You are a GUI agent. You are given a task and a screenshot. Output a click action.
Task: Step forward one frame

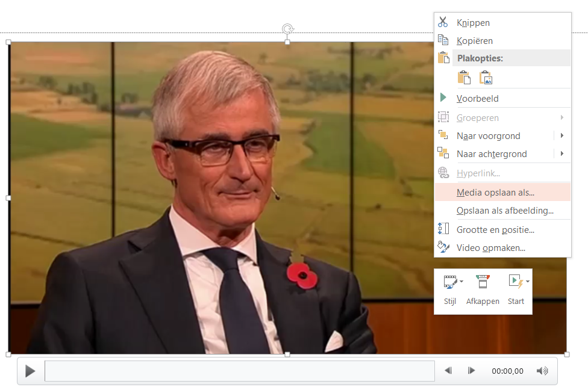point(471,371)
